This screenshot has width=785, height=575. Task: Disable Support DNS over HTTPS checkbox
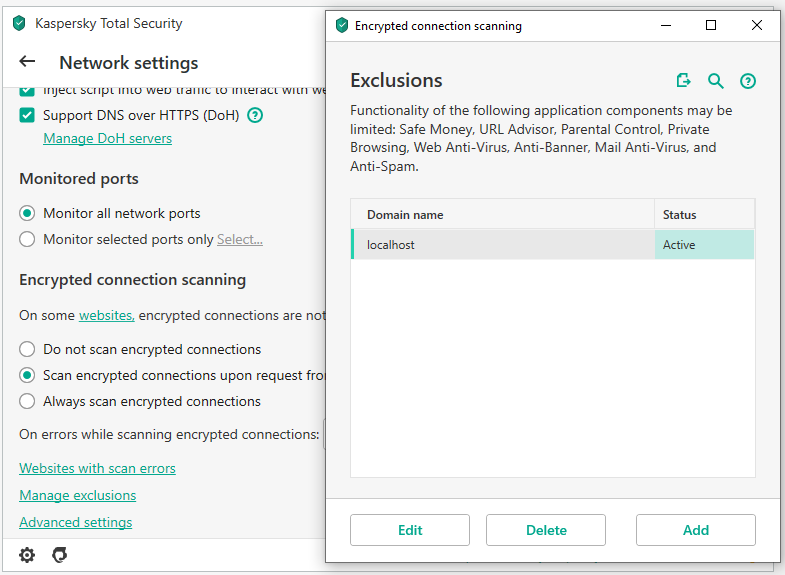[27, 115]
